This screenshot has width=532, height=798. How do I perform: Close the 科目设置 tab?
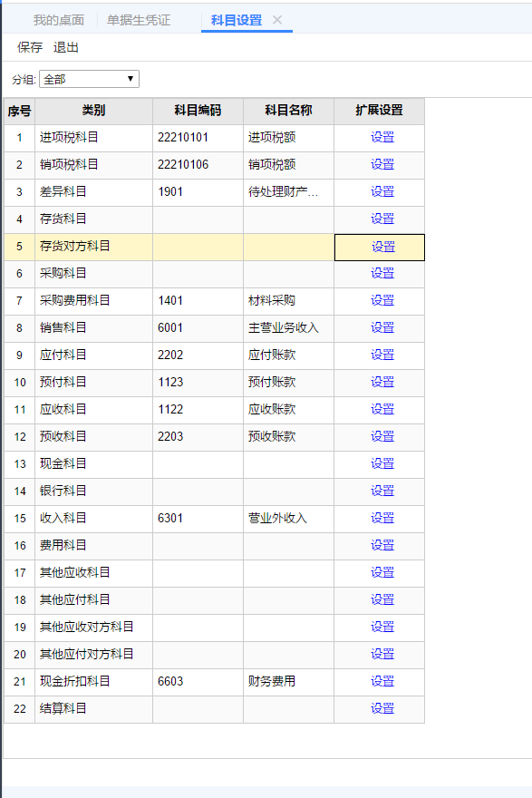coord(277,20)
